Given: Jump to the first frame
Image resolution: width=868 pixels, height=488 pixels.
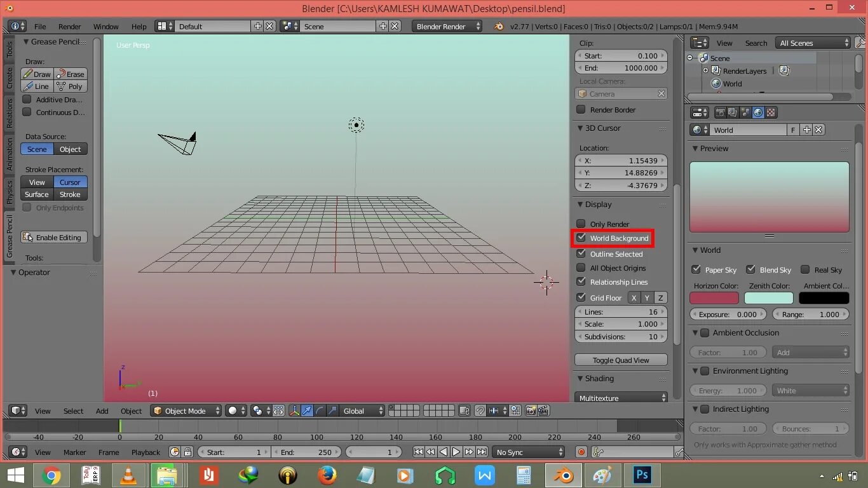Looking at the screenshot, I should 418,452.
